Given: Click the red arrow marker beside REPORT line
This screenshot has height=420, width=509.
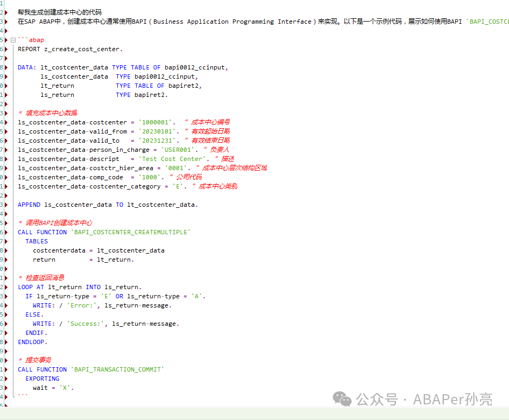Looking at the screenshot, I should point(6,50).
